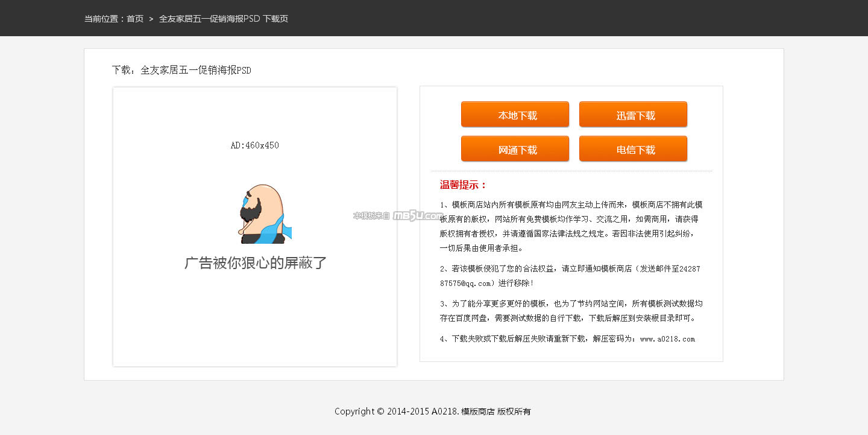Viewport: 868px width, 435px height.
Task: Open 模版商店 link in the footer
Action: point(477,411)
